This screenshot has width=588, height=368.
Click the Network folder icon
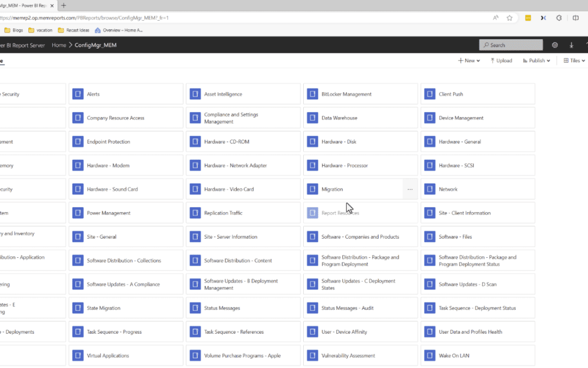(x=430, y=189)
